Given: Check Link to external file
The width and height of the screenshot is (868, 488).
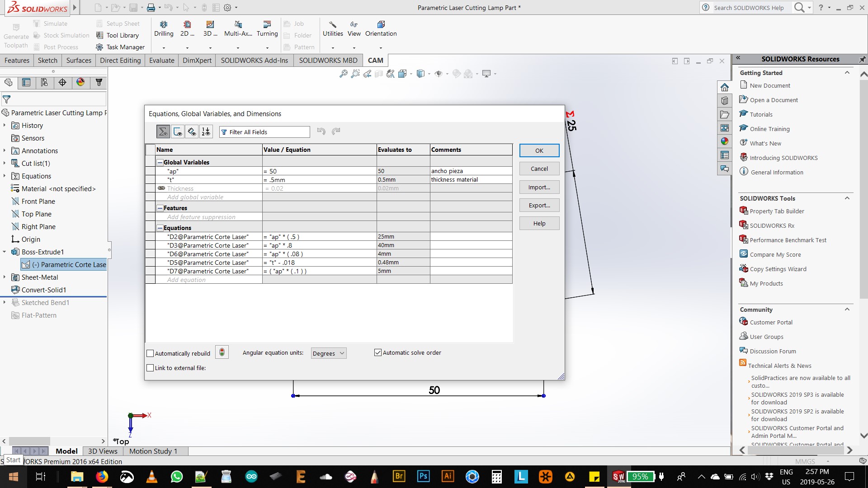Looking at the screenshot, I should [x=151, y=368].
